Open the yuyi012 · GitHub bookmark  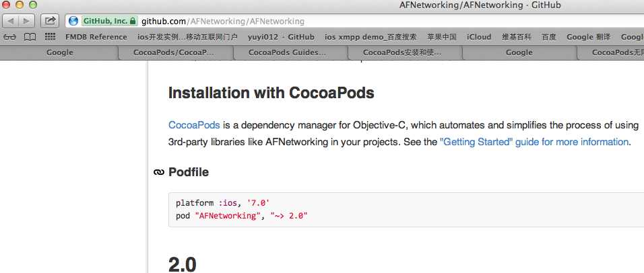pyautogui.click(x=281, y=37)
